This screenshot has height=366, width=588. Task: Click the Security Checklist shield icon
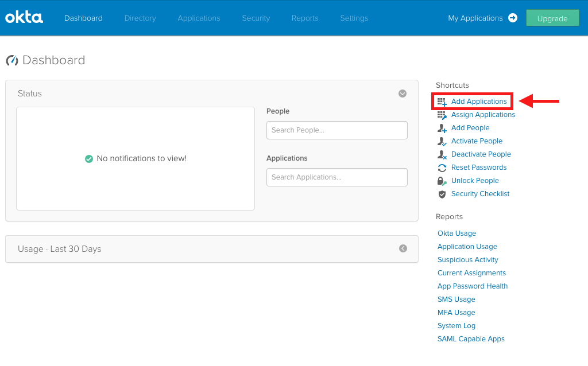click(x=442, y=194)
